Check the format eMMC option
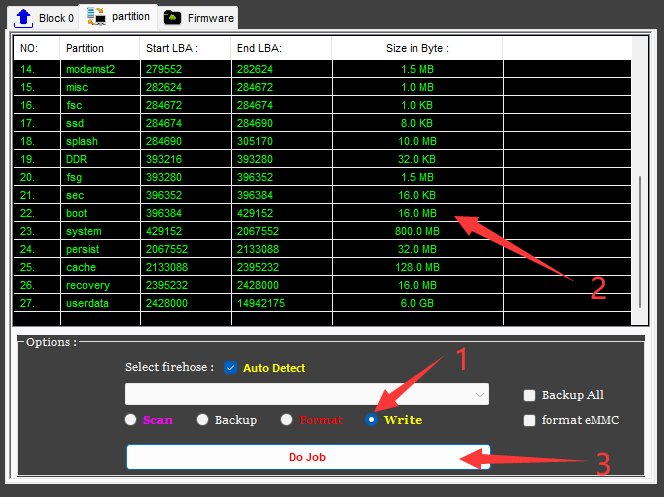The width and height of the screenshot is (664, 497). (x=530, y=420)
